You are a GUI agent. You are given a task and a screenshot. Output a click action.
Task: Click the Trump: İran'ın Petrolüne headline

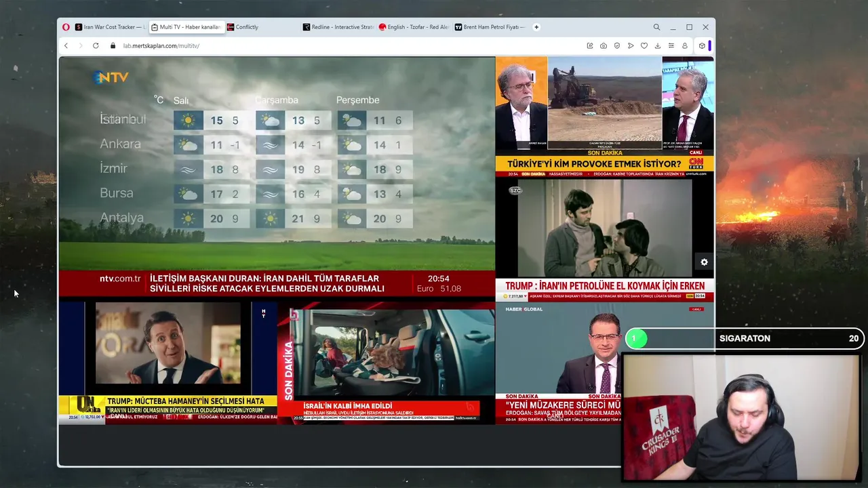(x=605, y=286)
